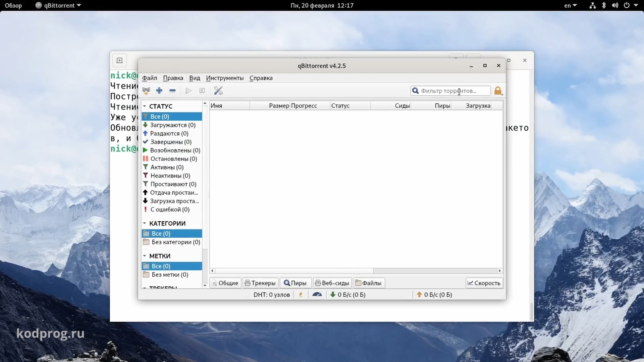This screenshot has width=644, height=362.
Task: Click the volume icon in system tray
Action: point(615,5)
